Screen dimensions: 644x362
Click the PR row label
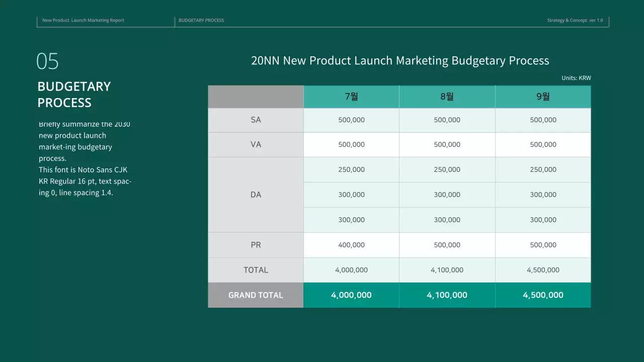[256, 245]
